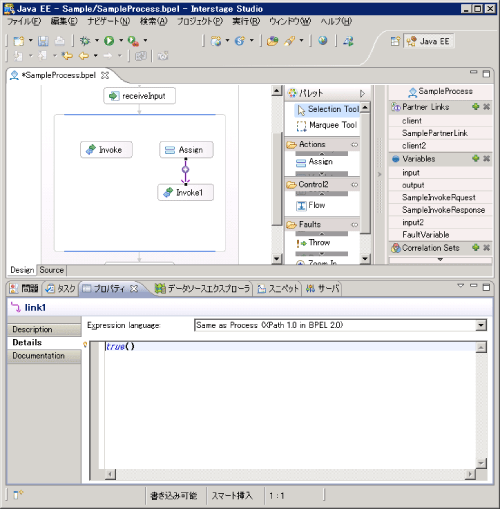Open the Debug icon dropdown arrow
Image resolution: width=500 pixels, height=509 pixels.
tap(97, 41)
